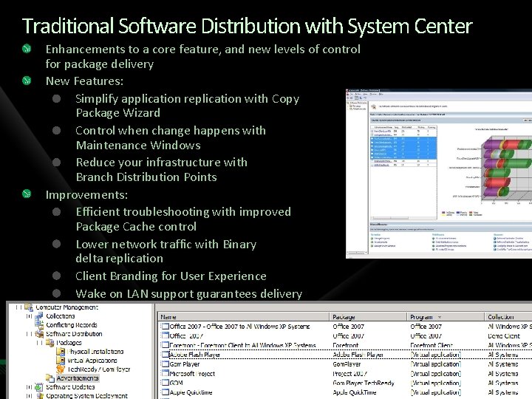Select Physical Installations under Packages
532x399 pixels.
coord(95,352)
